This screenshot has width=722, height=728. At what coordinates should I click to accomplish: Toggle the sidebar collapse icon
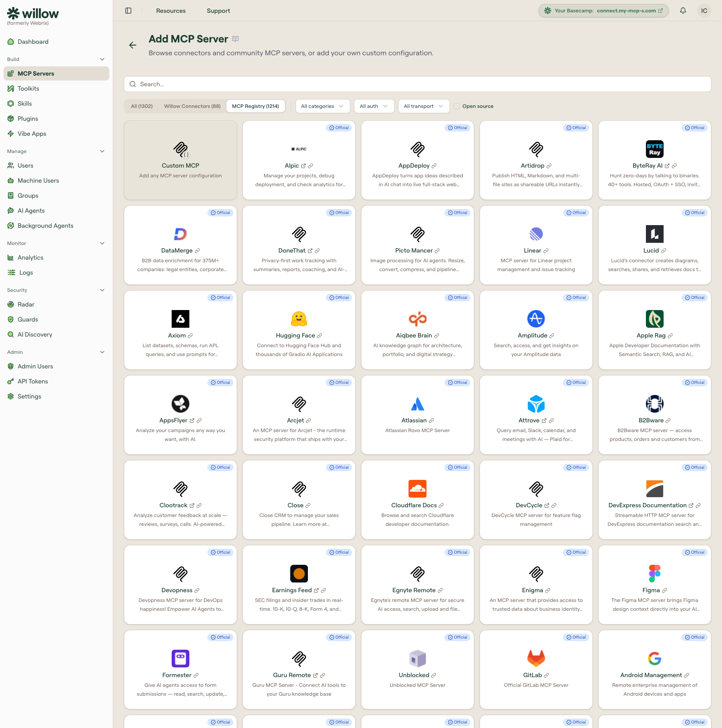(x=128, y=11)
